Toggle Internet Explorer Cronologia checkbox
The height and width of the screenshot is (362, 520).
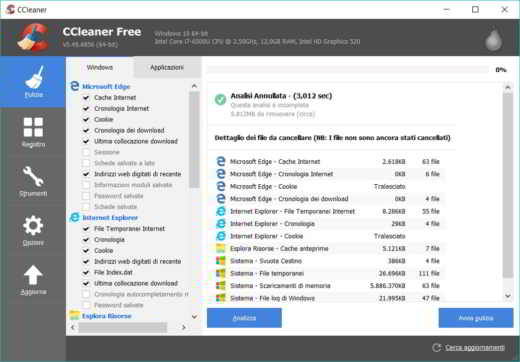pos(86,240)
